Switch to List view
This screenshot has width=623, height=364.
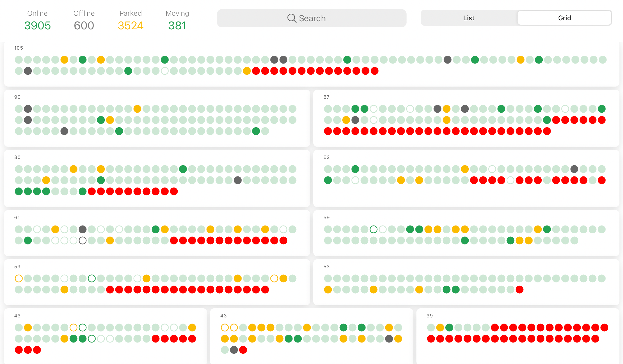click(469, 18)
